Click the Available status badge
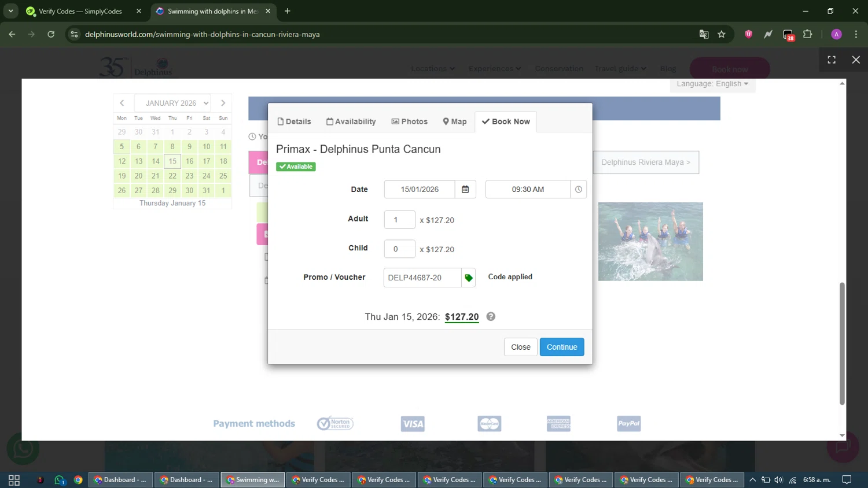Screen dimensions: 868x488 [296, 167]
